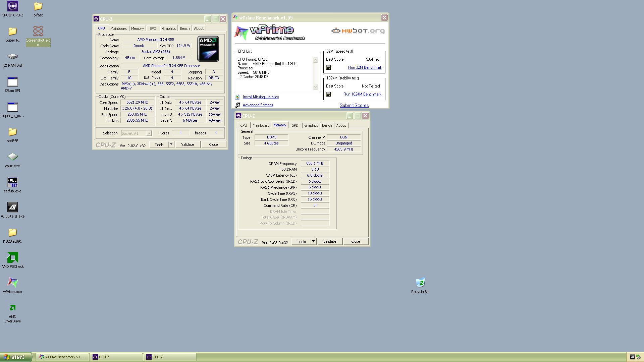Open the CPUID CPU-Z desktop icon
The image size is (644, 362).
coord(12,9)
